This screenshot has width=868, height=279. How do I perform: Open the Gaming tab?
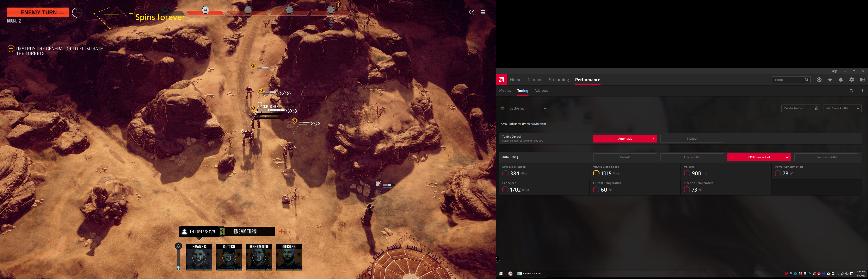[535, 80]
